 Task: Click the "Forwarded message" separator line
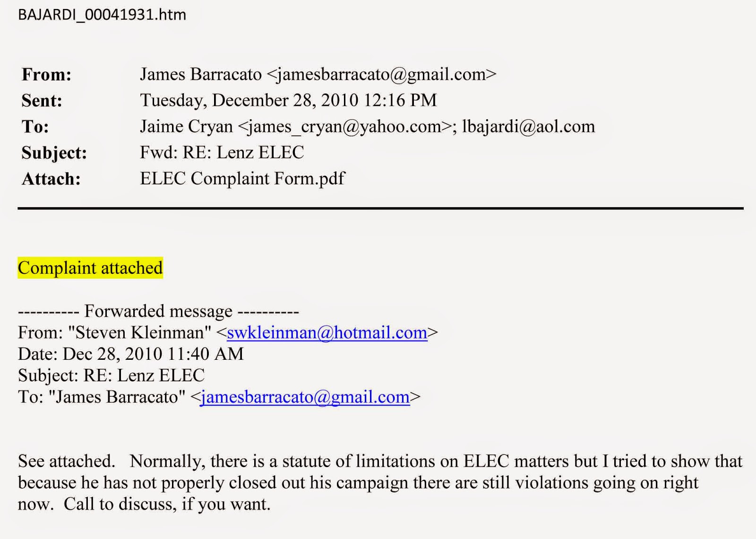click(x=158, y=311)
